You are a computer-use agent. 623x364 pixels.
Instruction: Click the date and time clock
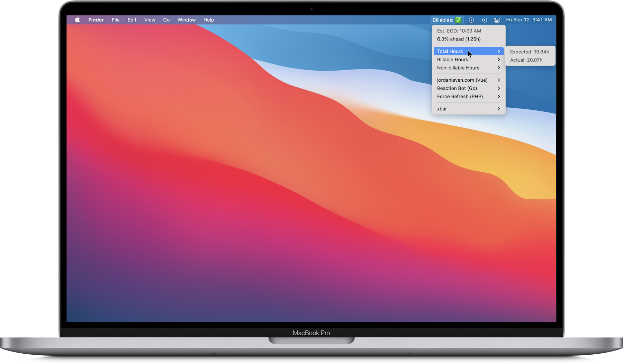click(529, 20)
